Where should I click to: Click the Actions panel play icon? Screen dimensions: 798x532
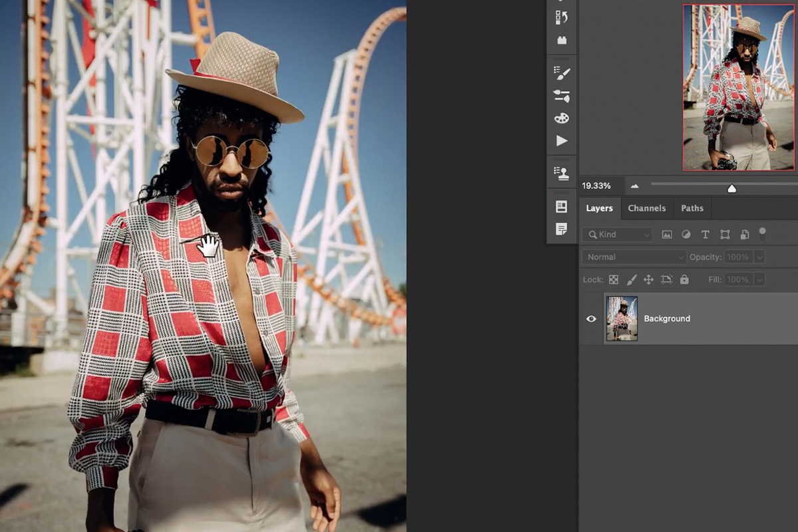coord(562,140)
